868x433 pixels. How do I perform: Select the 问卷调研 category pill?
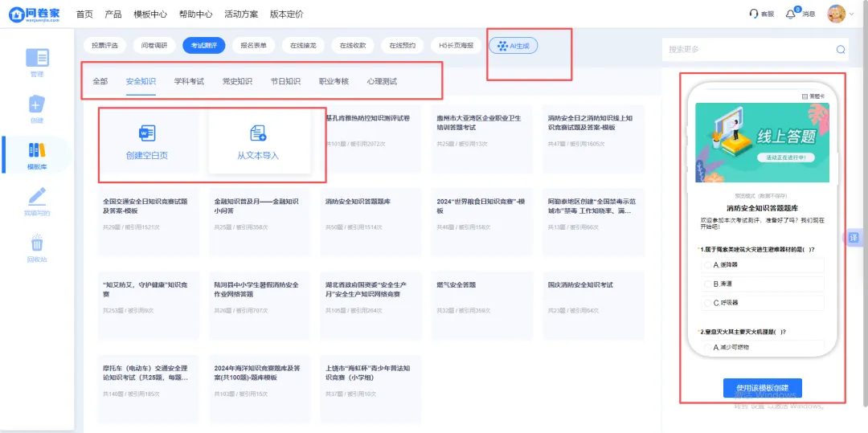click(x=154, y=46)
